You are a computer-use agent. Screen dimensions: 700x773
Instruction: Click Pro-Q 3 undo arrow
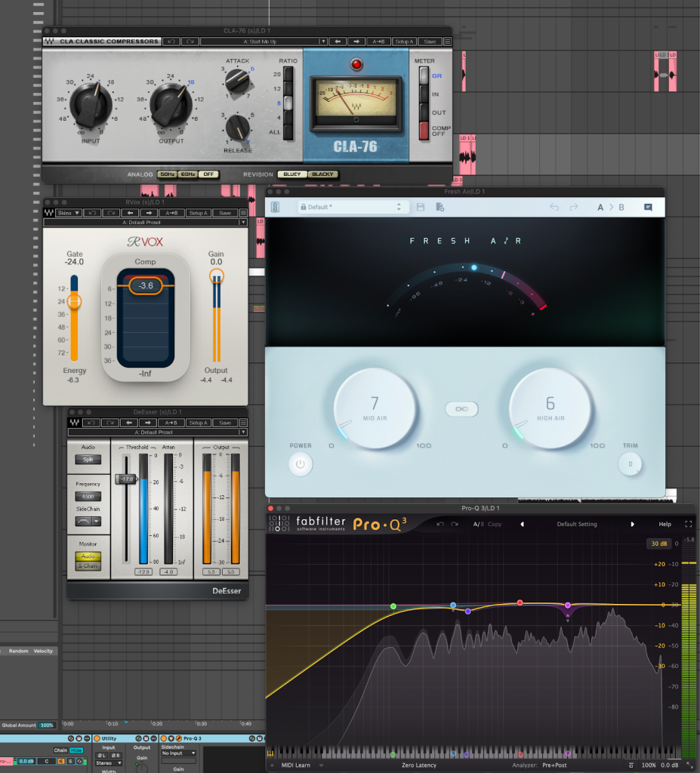click(x=440, y=524)
